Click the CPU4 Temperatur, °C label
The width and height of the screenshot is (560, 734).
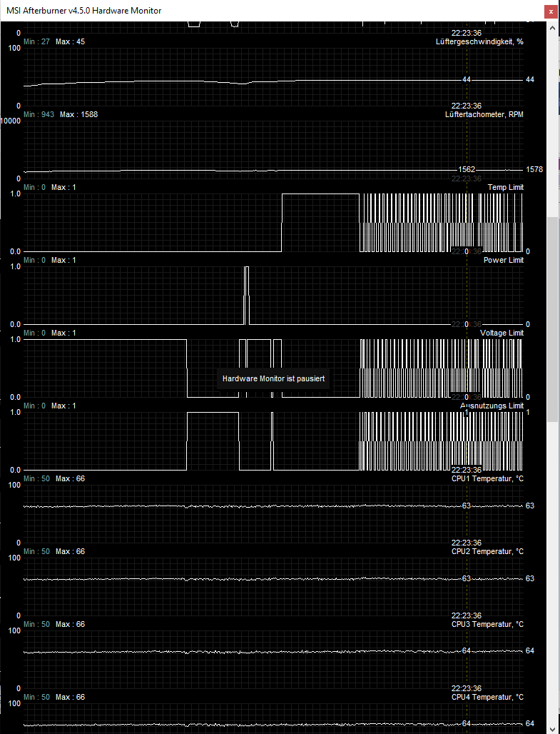pos(487,697)
